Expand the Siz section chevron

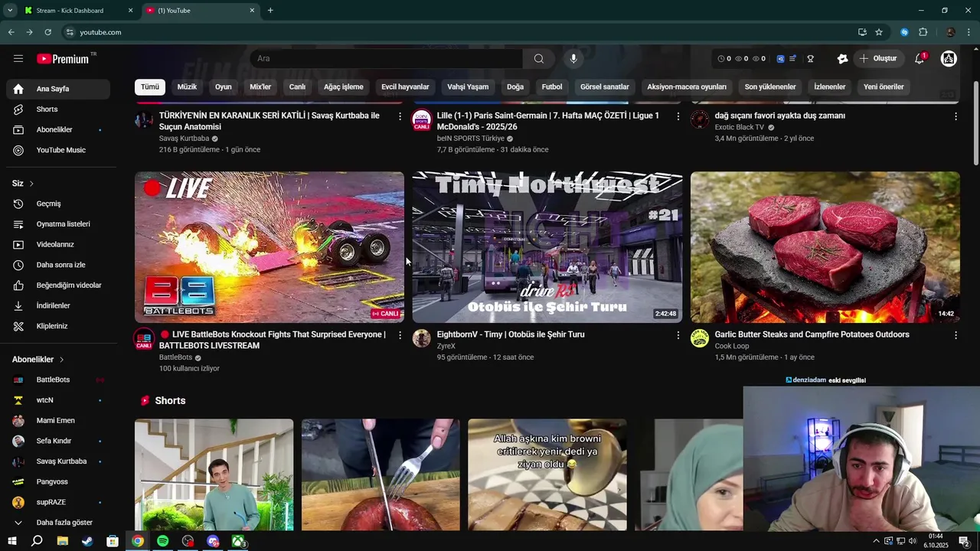pos(31,184)
